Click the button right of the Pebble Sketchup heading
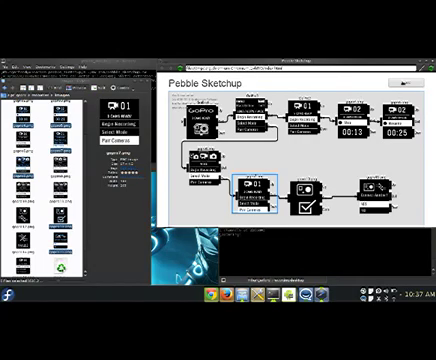Viewport: 436px width, 360px height. coord(406,83)
